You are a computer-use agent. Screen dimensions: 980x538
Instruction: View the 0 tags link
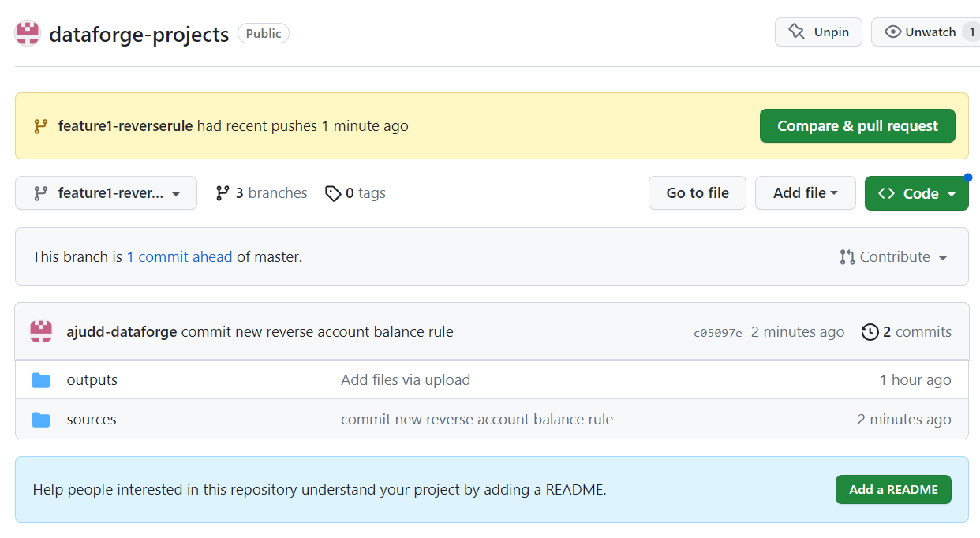[355, 193]
